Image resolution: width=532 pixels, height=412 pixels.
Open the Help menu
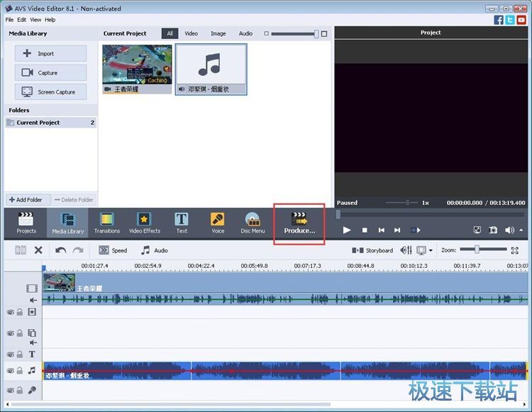[50, 20]
